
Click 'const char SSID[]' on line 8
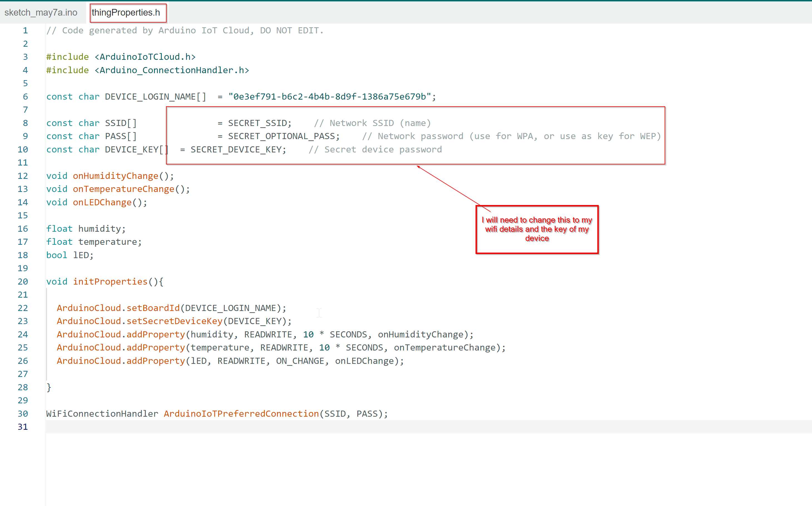pyautogui.click(x=91, y=123)
